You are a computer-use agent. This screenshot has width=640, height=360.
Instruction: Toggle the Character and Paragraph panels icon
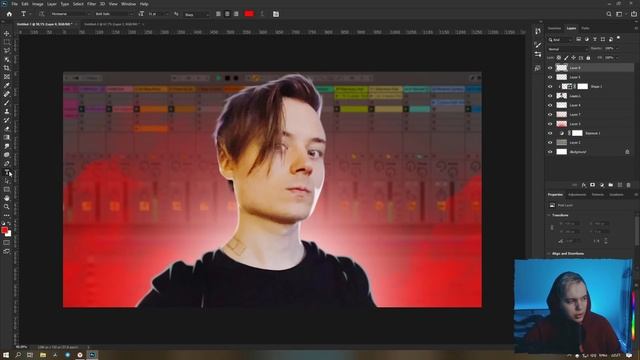276,14
